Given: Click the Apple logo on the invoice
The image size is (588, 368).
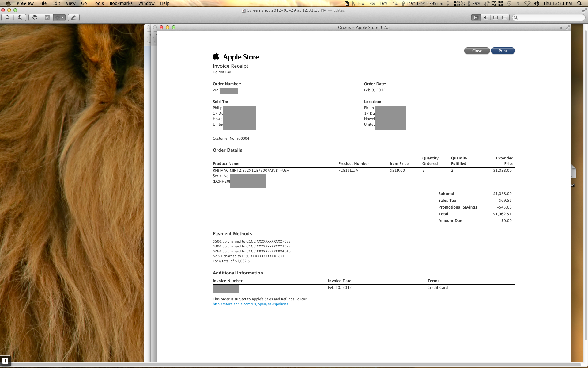Looking at the screenshot, I should click(216, 56).
